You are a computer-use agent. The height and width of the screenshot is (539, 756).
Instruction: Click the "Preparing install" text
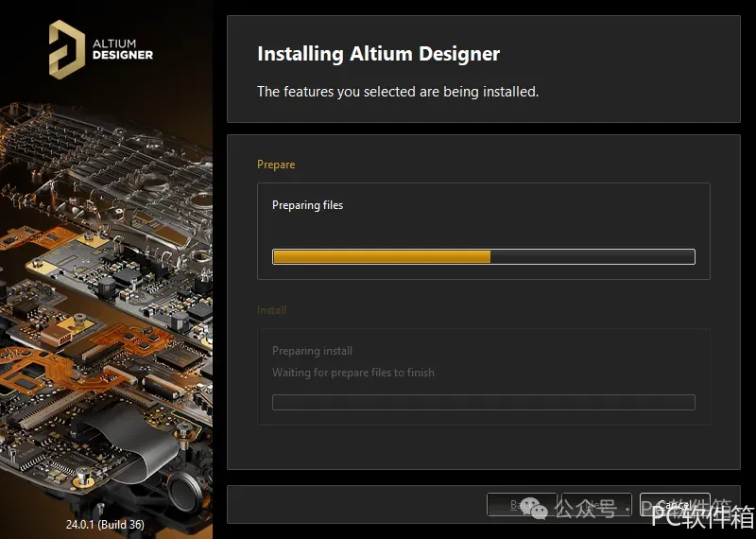pos(313,351)
